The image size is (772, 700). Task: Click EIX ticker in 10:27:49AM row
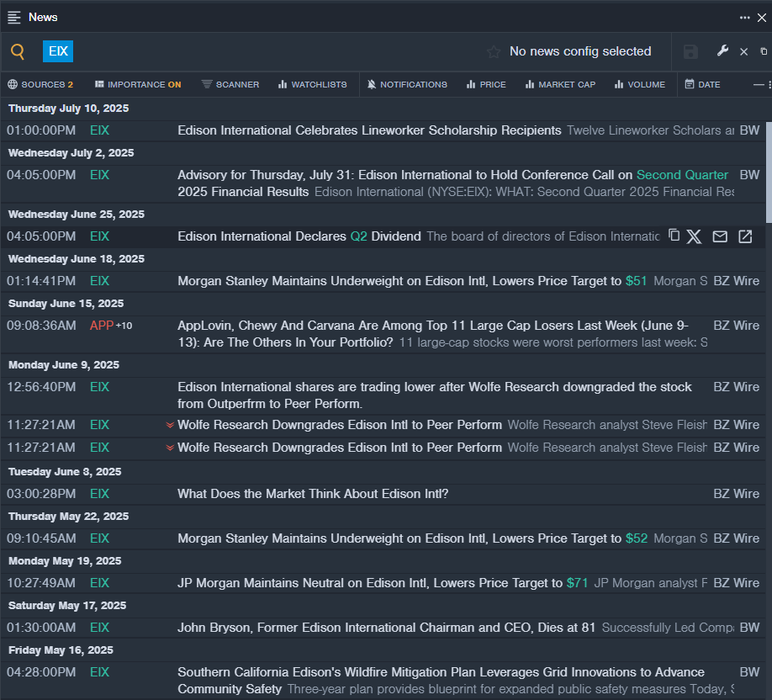pyautogui.click(x=99, y=583)
